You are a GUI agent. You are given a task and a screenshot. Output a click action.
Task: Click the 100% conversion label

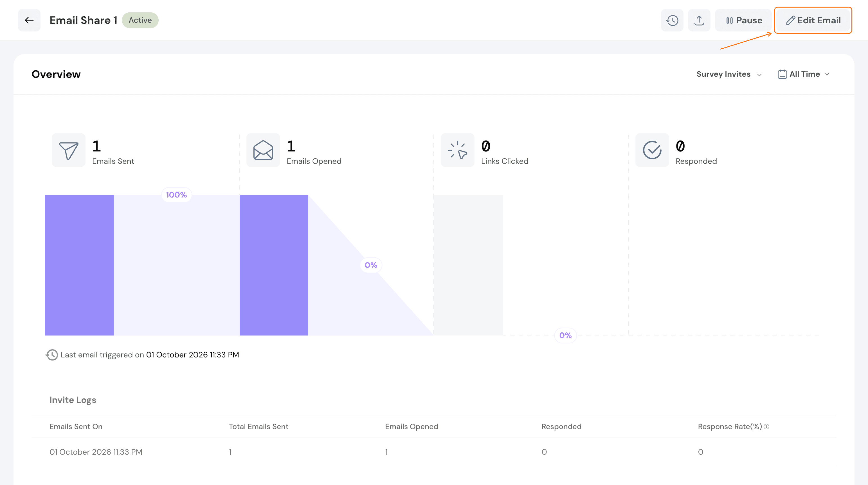click(x=176, y=195)
